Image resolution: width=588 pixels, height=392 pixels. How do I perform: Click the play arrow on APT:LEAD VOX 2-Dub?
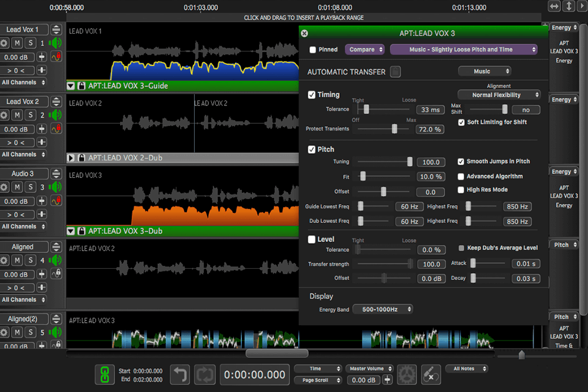tap(71, 157)
